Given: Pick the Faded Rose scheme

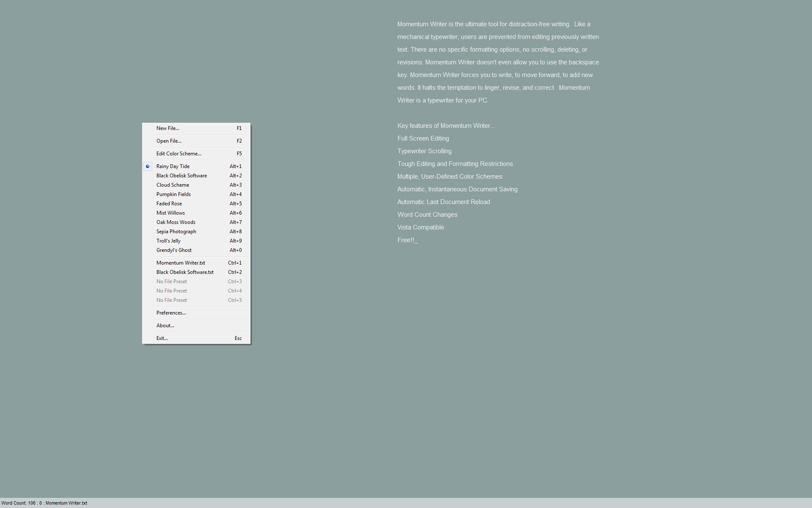Looking at the screenshot, I should (x=169, y=204).
